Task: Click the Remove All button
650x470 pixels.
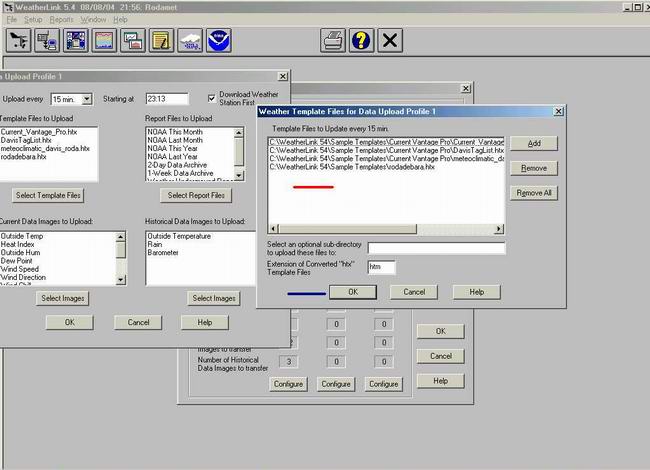Action: click(534, 193)
